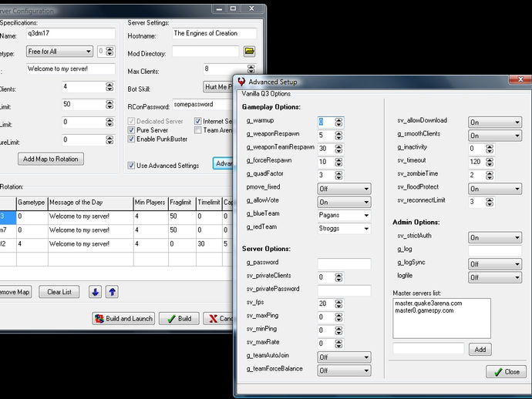Image resolution: width=532 pixels, height=399 pixels.
Task: Open pmove_fixed dropdown
Action: tap(345, 189)
